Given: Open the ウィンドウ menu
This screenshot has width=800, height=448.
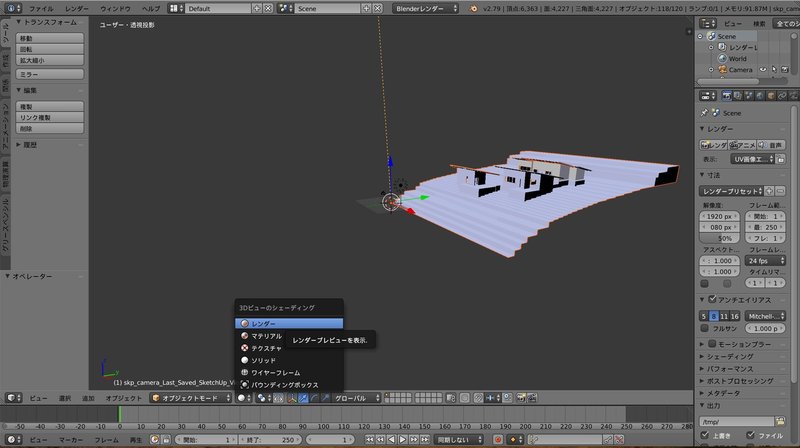Looking at the screenshot, I should point(115,9).
